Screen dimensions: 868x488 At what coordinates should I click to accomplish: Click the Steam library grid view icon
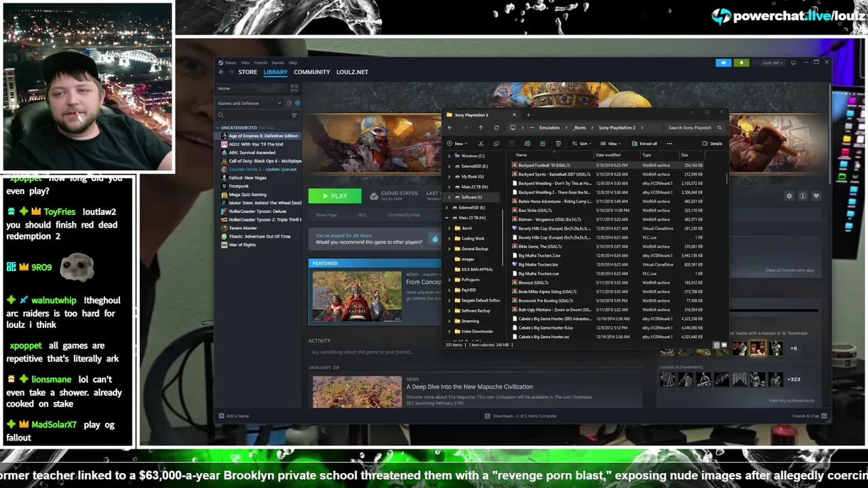(x=294, y=88)
